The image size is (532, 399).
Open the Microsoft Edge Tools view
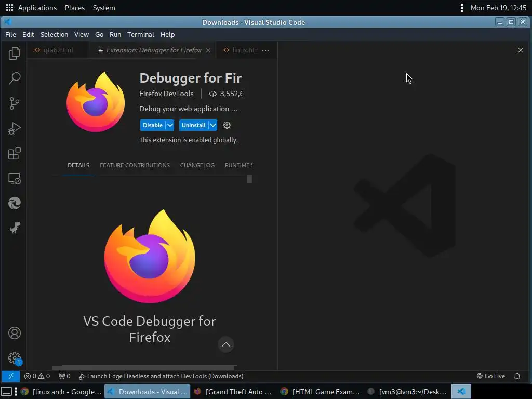[14, 203]
